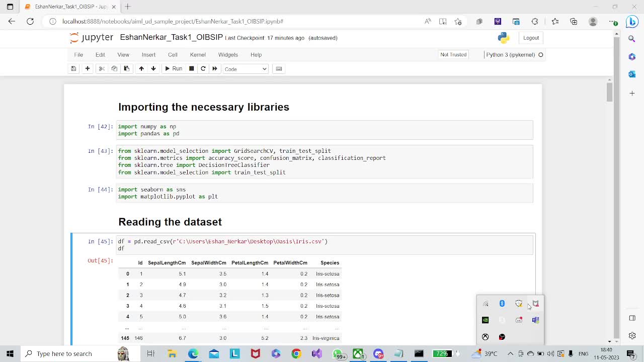
Task: Toggle Bluetooth icon in system tray popup
Action: tap(502, 304)
